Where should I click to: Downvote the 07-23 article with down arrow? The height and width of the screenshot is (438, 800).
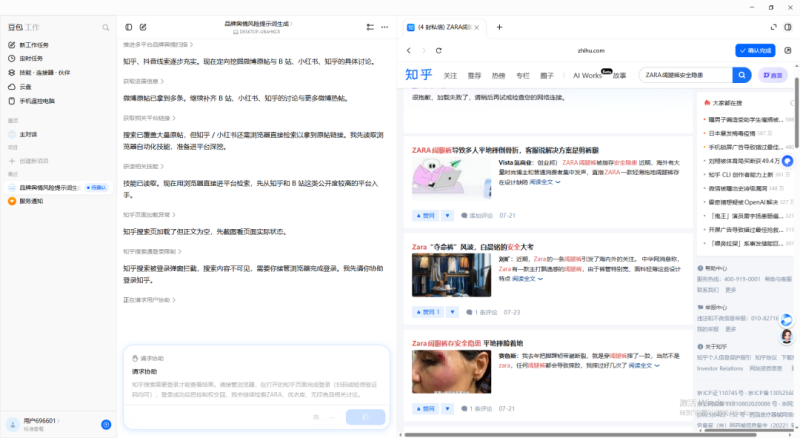453,312
